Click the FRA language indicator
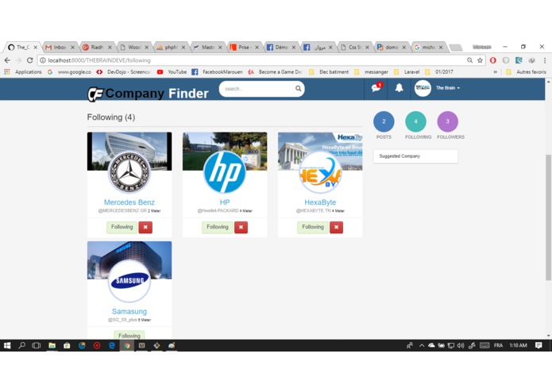This screenshot has height=392, width=552. coord(498,345)
